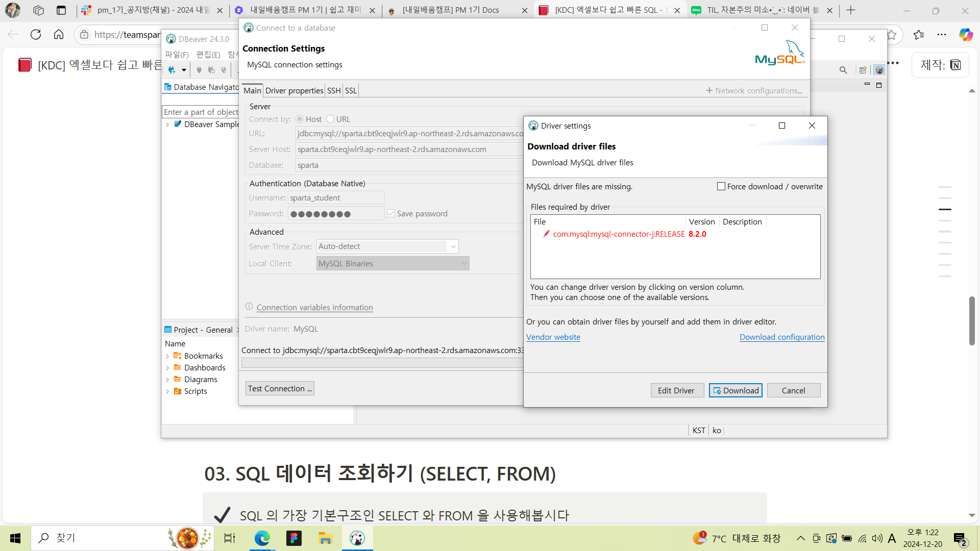Click the Test Connection button

point(280,388)
